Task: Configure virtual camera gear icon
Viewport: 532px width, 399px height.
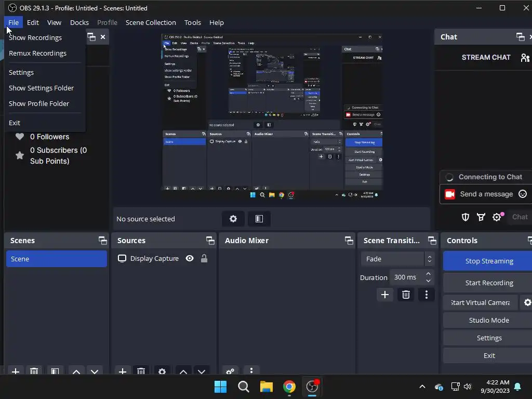Action: click(527, 302)
